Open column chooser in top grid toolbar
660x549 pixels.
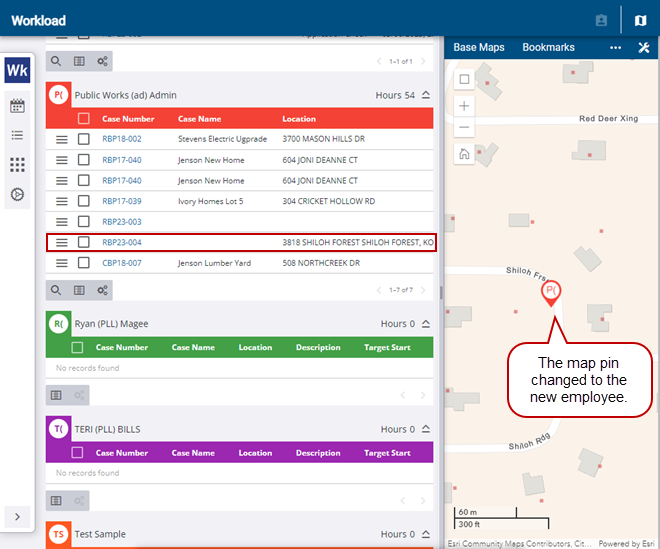[79, 61]
